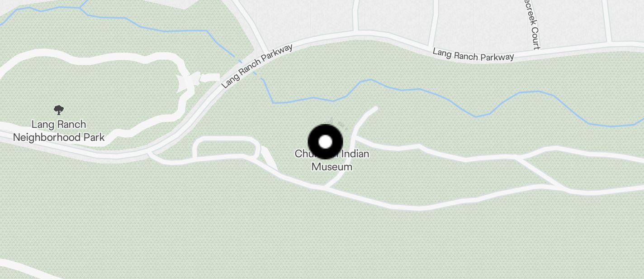
Task: Open the Lang Ranch Neighborhood Park label
Action: point(58,131)
